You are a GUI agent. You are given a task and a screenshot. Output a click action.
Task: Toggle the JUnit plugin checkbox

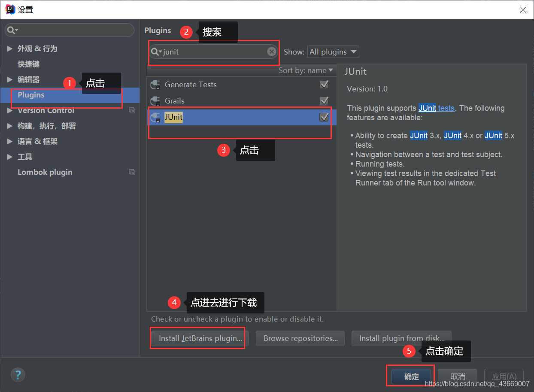[x=324, y=117]
